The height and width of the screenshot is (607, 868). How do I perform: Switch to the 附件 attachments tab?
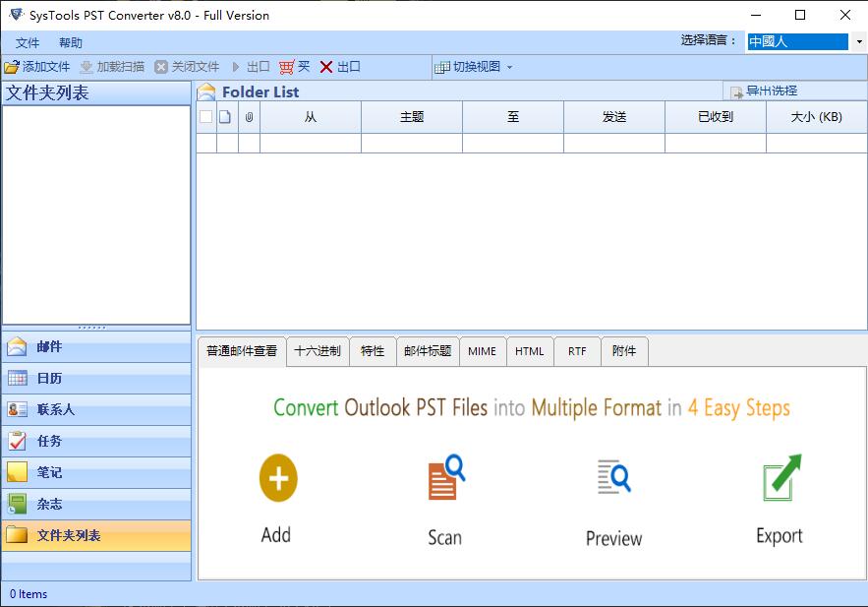click(624, 351)
